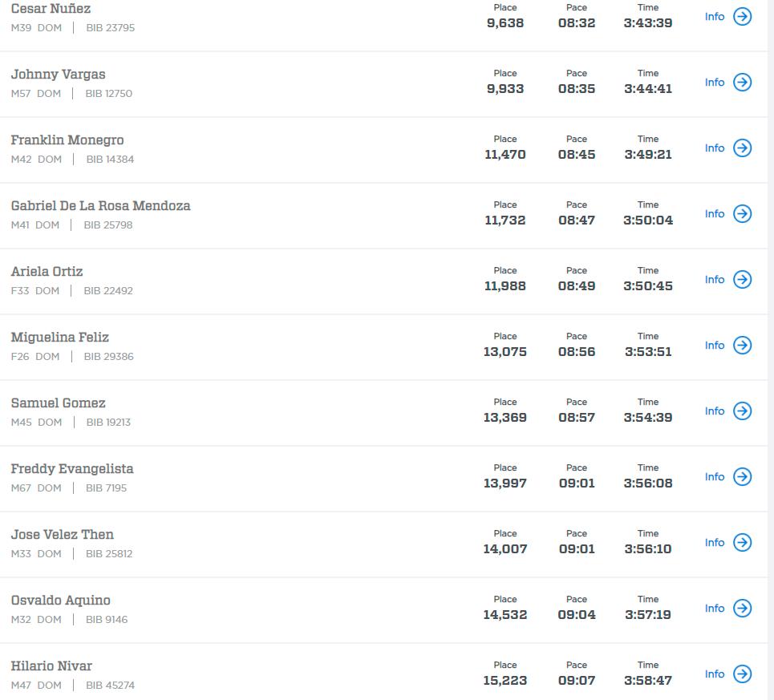Click Miguelina Feliz's circled arrow icon
This screenshot has height=700, width=774.
click(743, 346)
